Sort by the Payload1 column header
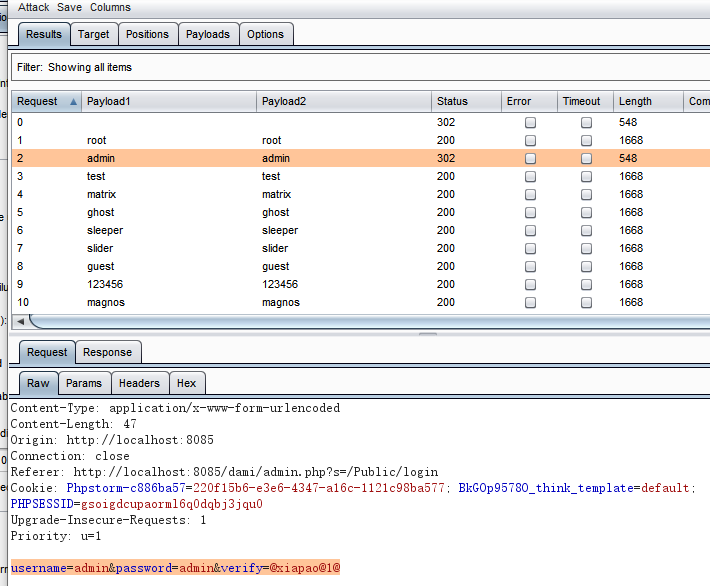Viewport: 710px width, 586px height. 168,101
